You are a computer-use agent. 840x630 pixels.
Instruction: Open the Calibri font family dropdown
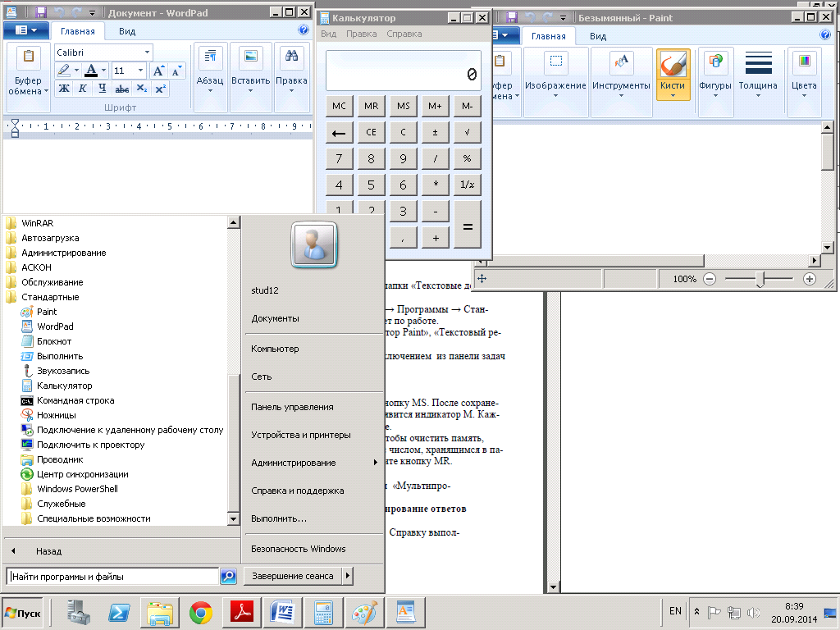[x=147, y=52]
